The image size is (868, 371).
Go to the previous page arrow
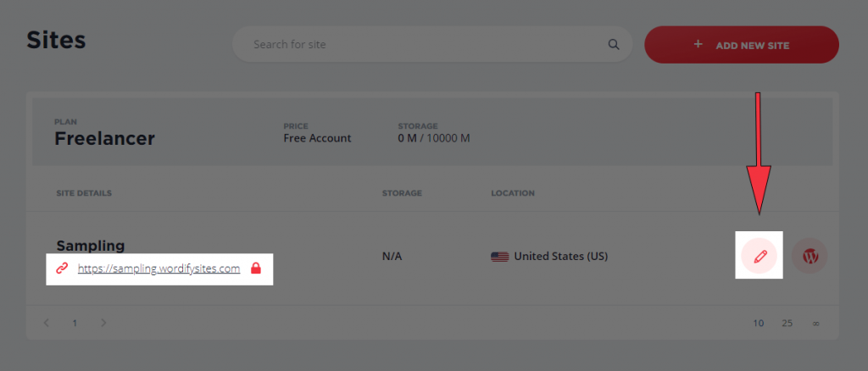pos(47,323)
